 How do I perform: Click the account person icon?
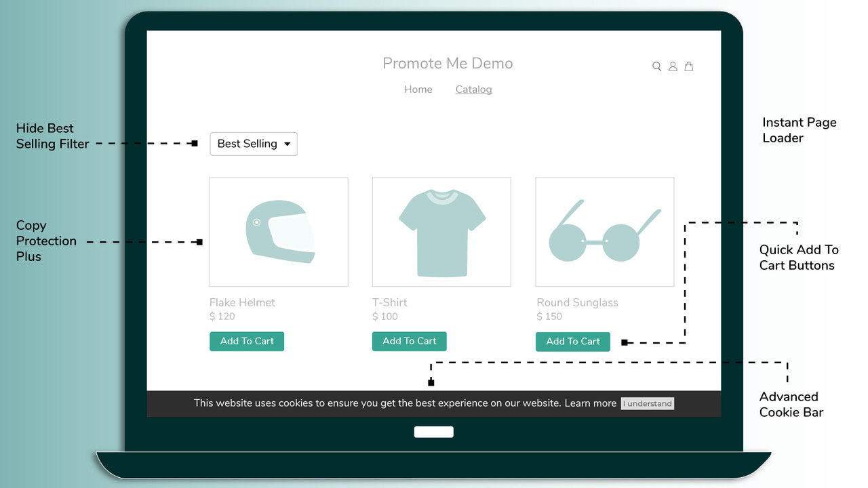point(673,66)
